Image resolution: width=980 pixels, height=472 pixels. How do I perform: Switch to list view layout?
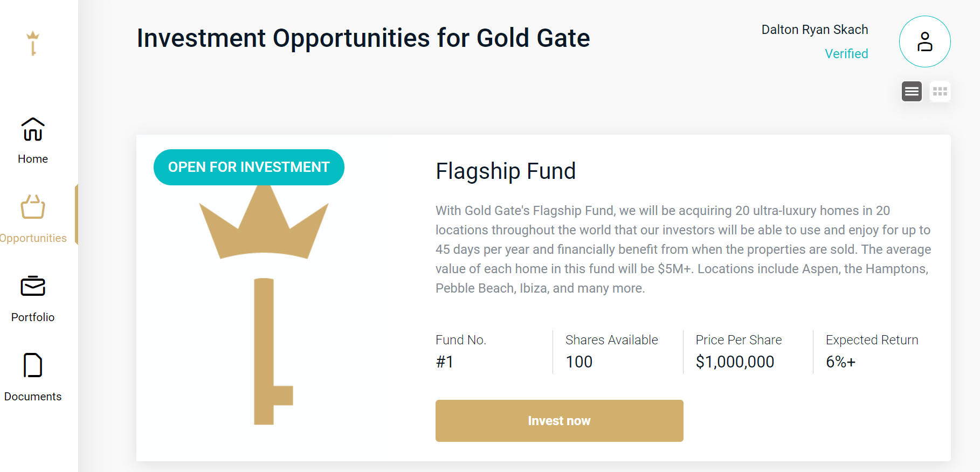[x=912, y=92]
